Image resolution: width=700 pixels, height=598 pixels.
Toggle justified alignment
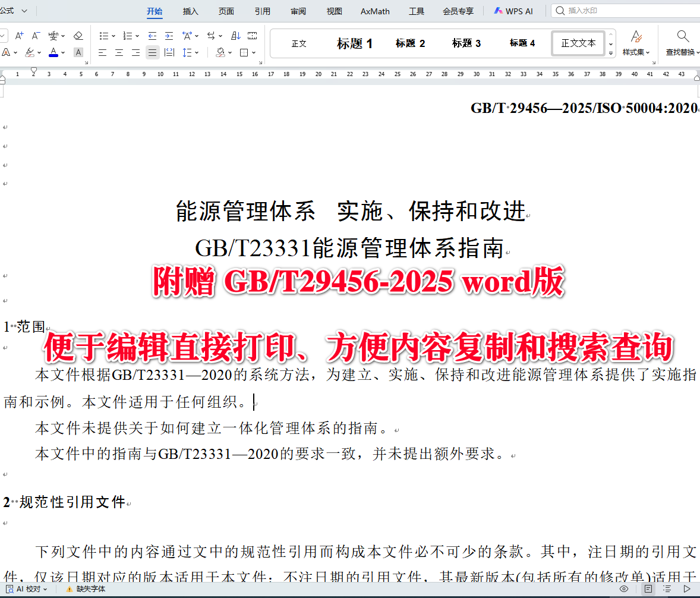click(x=152, y=52)
